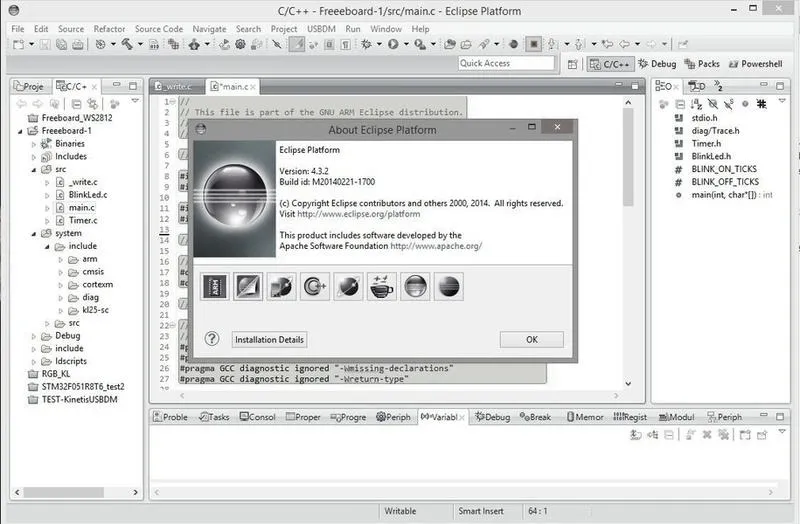
Task: Click the Project Explorer horizontal scrollbar thumb
Action: (64, 492)
